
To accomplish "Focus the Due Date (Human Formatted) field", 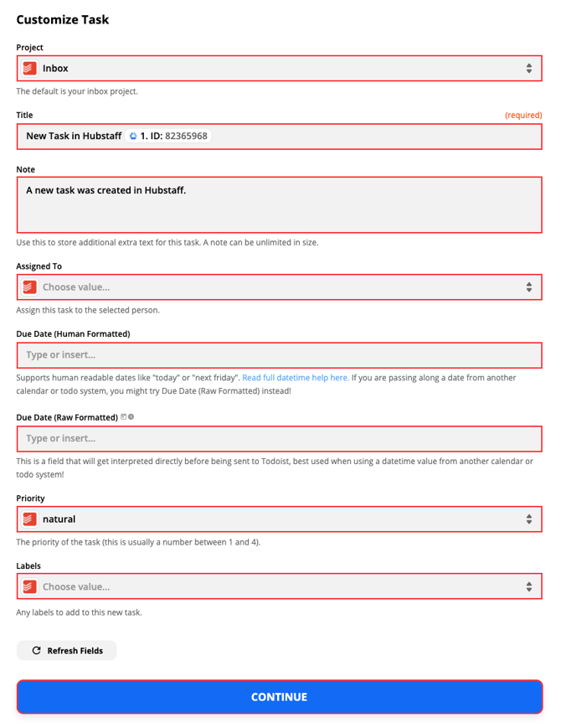I will tap(279, 355).
